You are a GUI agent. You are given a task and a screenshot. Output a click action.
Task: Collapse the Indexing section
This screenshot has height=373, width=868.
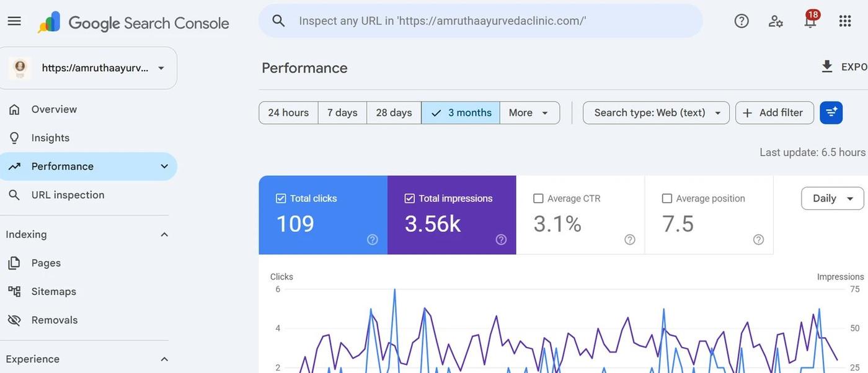[164, 234]
